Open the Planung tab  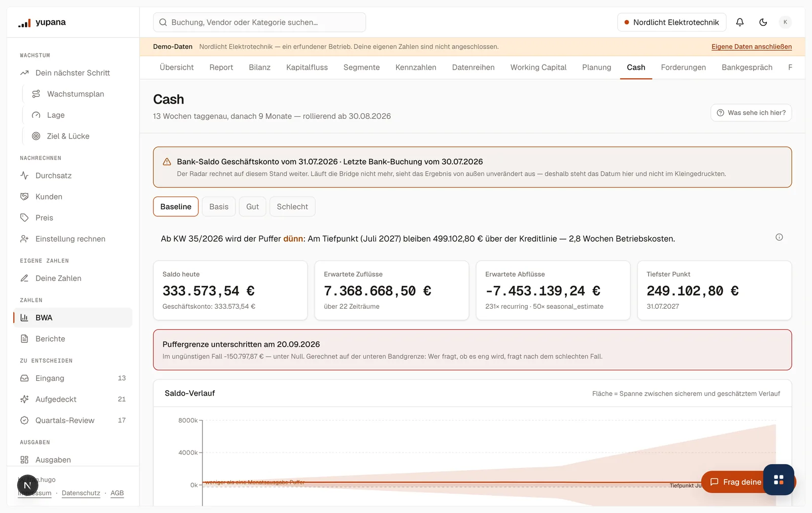pos(596,68)
